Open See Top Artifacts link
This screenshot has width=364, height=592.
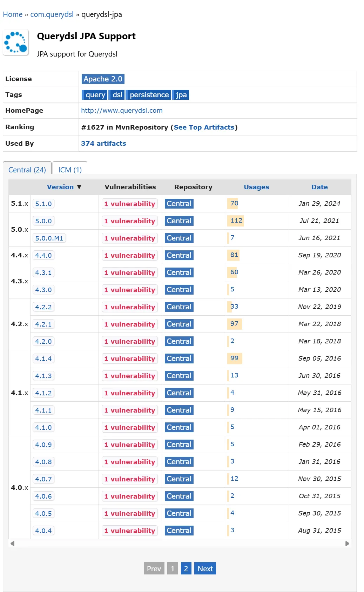tap(204, 127)
